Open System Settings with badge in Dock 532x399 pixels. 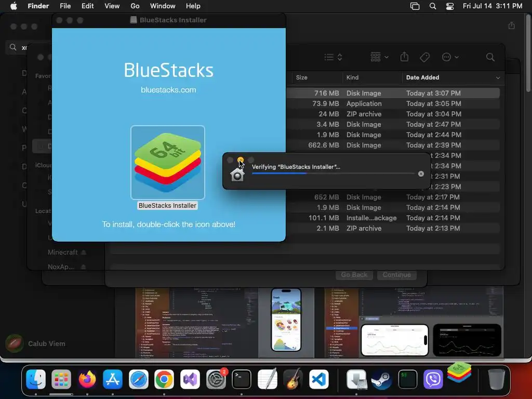[x=216, y=379]
